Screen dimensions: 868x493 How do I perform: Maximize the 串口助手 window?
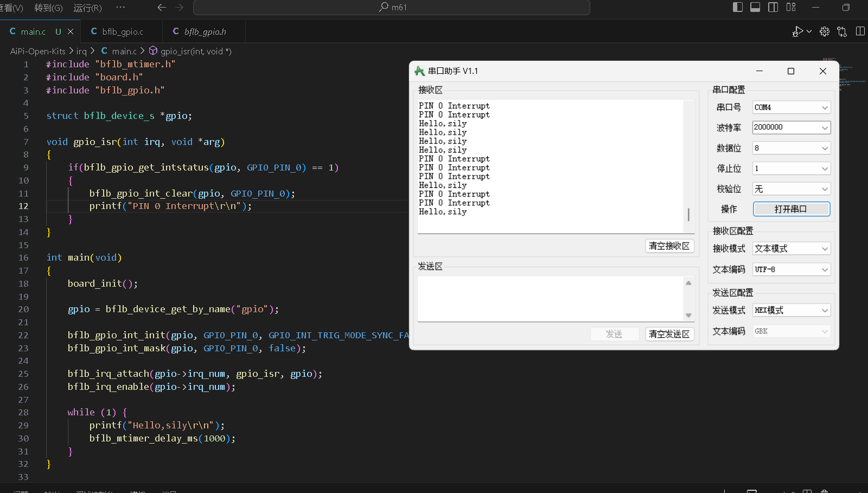(x=791, y=71)
